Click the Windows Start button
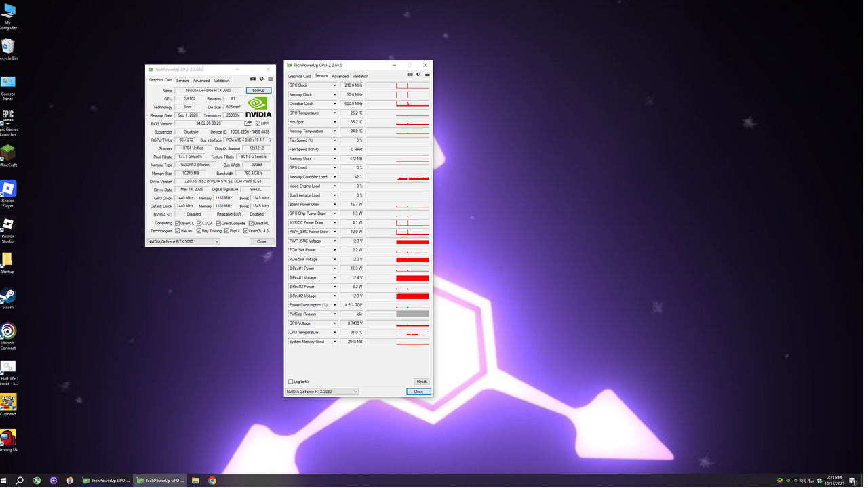Screen dimensions: 868x488 pos(4,481)
